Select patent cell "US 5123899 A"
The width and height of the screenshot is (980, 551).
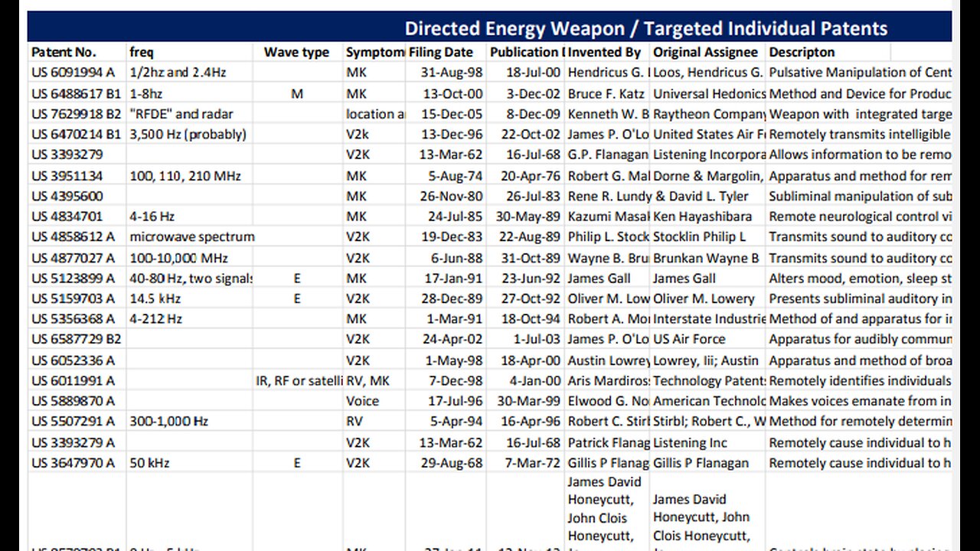(x=72, y=279)
